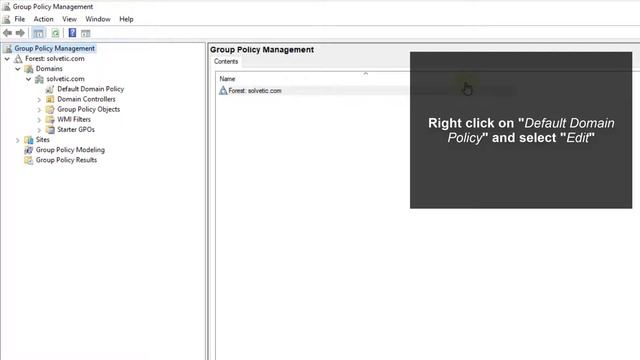Expand the Domain Controllers node

39,100
